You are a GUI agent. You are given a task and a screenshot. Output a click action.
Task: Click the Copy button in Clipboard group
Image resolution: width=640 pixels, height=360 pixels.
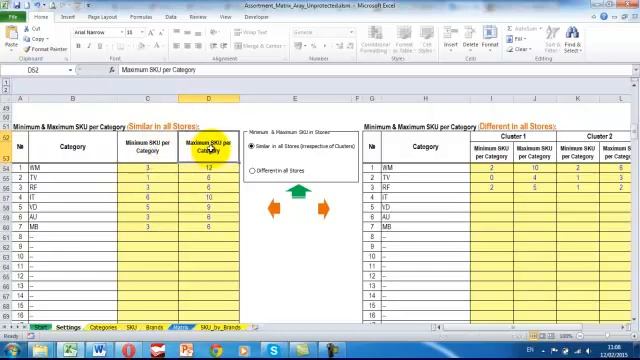tap(35, 39)
